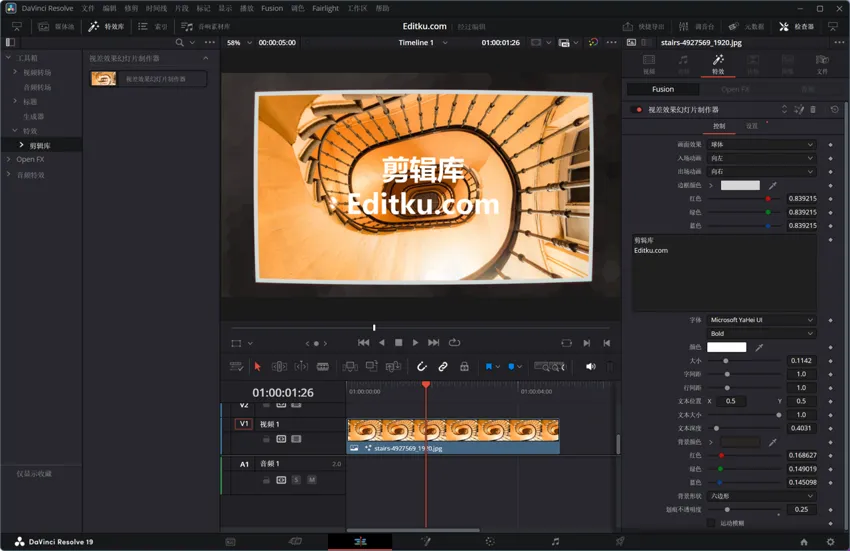Viewport: 850px width, 551px height.
Task: Open project settings gear icon
Action: pos(830,542)
